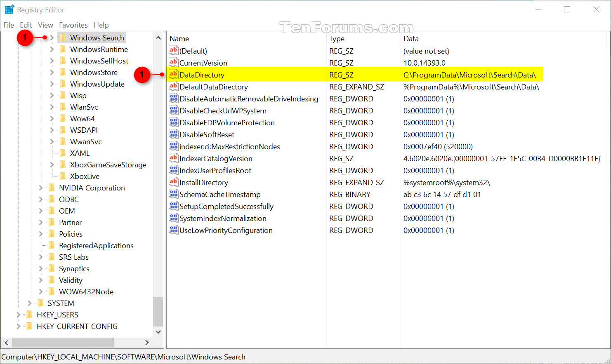
Task: Open the View menu
Action: click(x=45, y=25)
